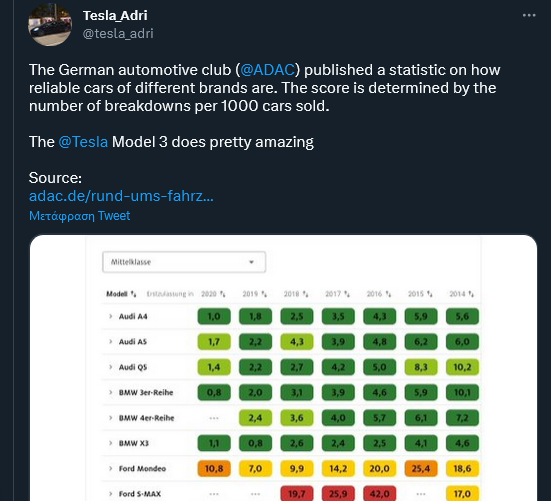The image size is (551, 501).
Task: Expand the Audi A4 row chevron
Action: pos(111,317)
